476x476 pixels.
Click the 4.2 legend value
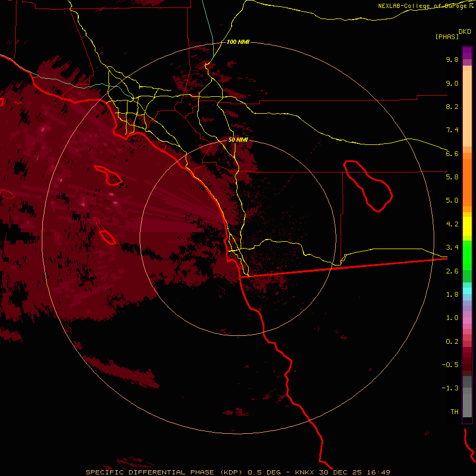452,224
